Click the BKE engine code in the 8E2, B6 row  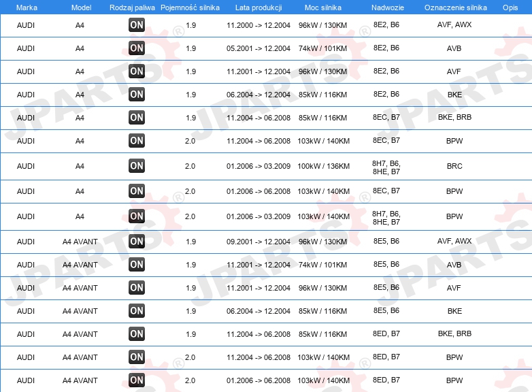(x=454, y=95)
